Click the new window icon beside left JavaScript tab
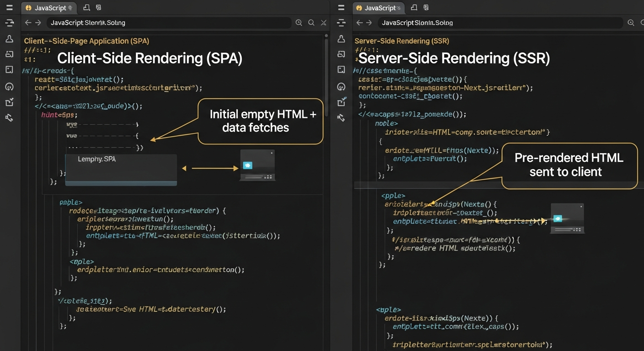 pyautogui.click(x=86, y=8)
